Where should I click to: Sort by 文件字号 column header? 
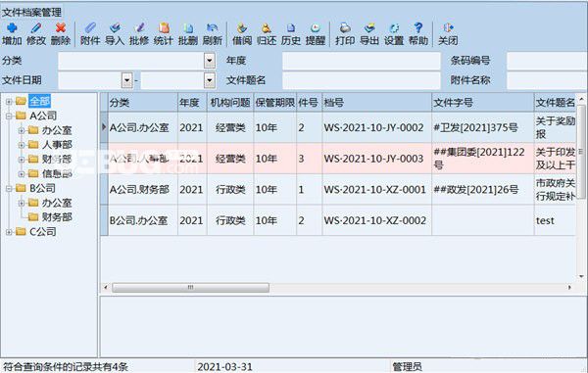click(482, 102)
